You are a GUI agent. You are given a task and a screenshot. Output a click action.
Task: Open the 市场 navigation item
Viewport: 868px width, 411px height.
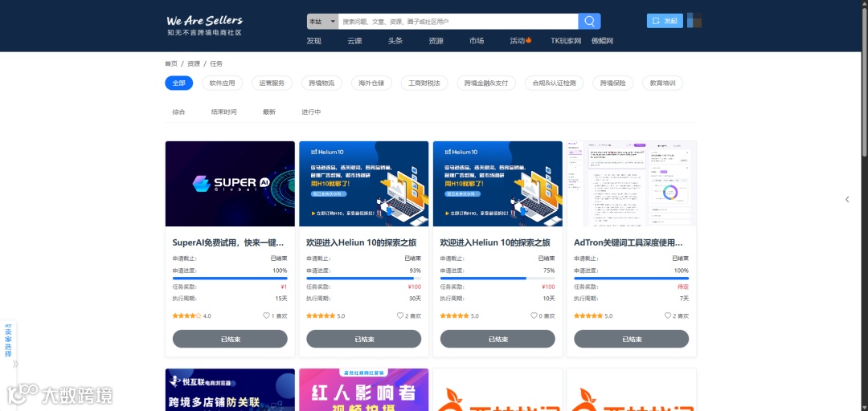click(x=477, y=41)
